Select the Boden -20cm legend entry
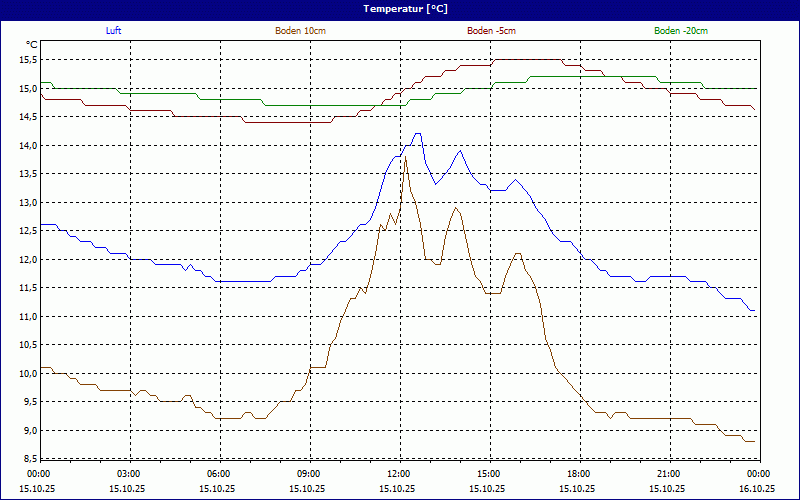800x500 pixels. pos(681,31)
